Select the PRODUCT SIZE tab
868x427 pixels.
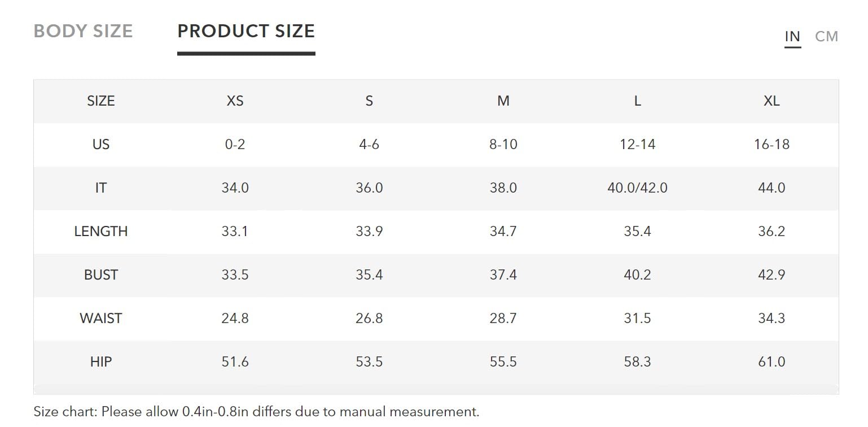(246, 30)
